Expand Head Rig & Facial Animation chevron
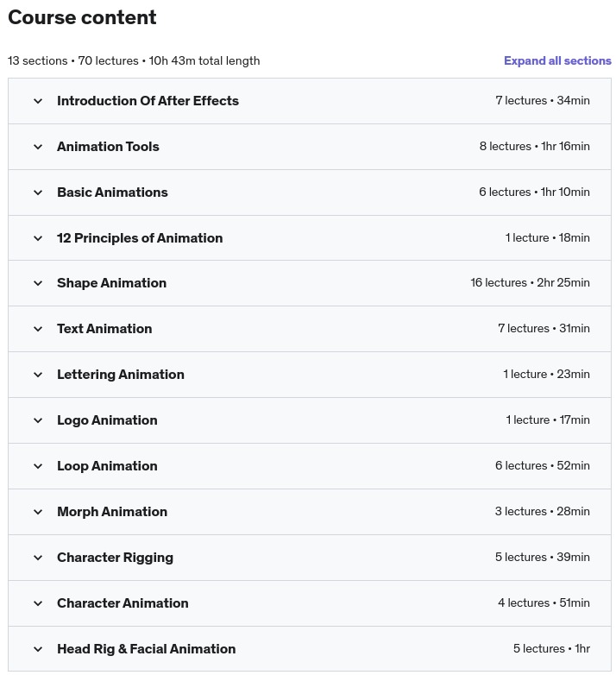This screenshot has width=616, height=675. pos(38,649)
